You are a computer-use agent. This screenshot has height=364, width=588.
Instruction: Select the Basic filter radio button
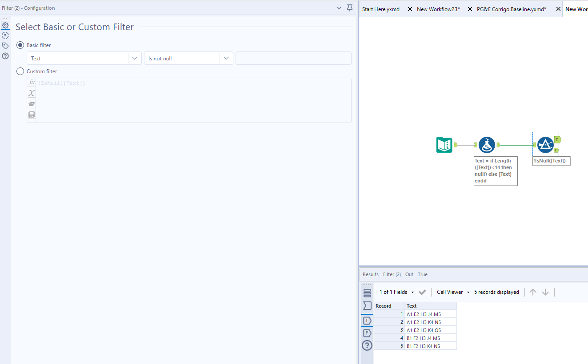click(20, 45)
